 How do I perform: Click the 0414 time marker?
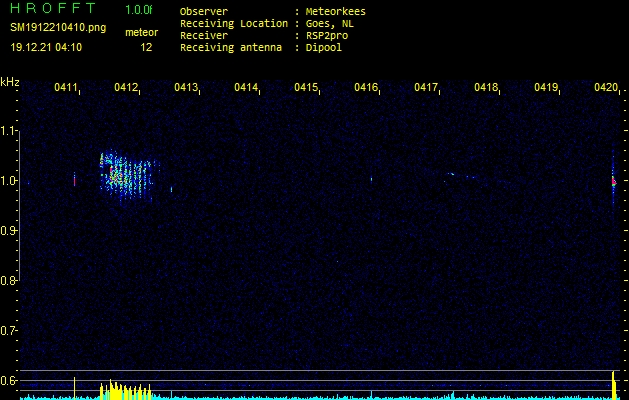[246, 87]
